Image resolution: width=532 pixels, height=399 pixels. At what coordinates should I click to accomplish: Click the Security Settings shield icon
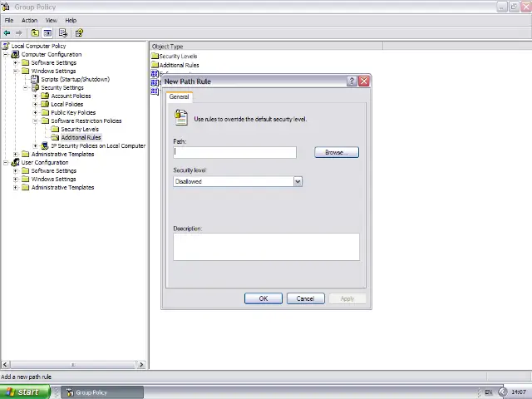tap(35, 87)
